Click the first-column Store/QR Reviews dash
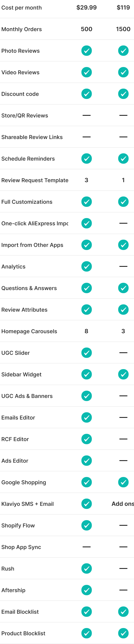 coord(86,116)
